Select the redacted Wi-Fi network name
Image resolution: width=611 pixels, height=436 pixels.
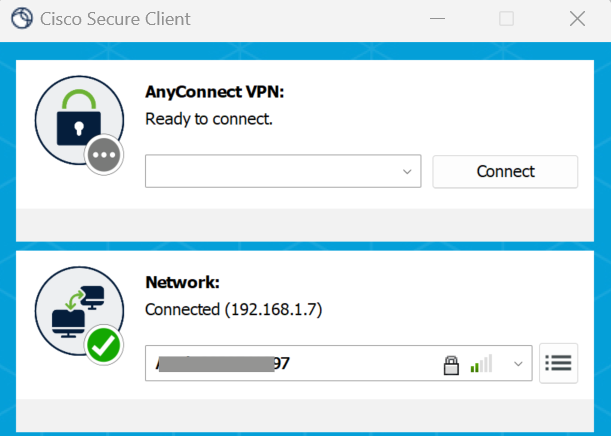coord(223,364)
